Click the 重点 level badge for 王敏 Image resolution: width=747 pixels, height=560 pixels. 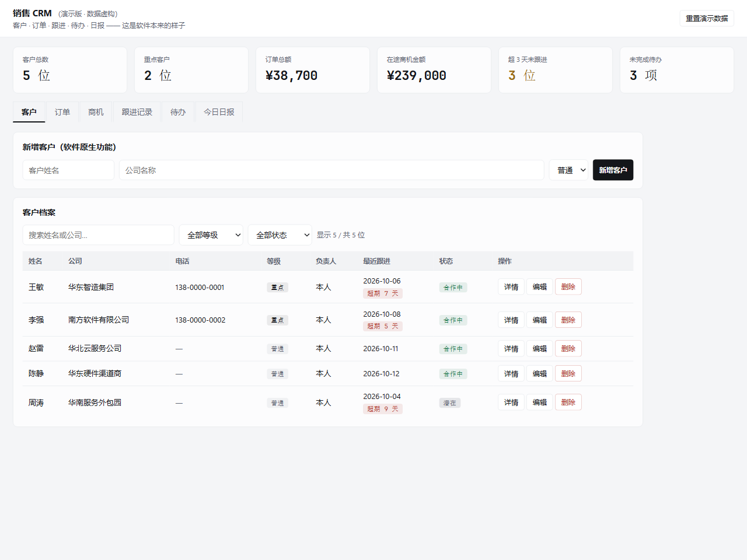click(x=277, y=288)
